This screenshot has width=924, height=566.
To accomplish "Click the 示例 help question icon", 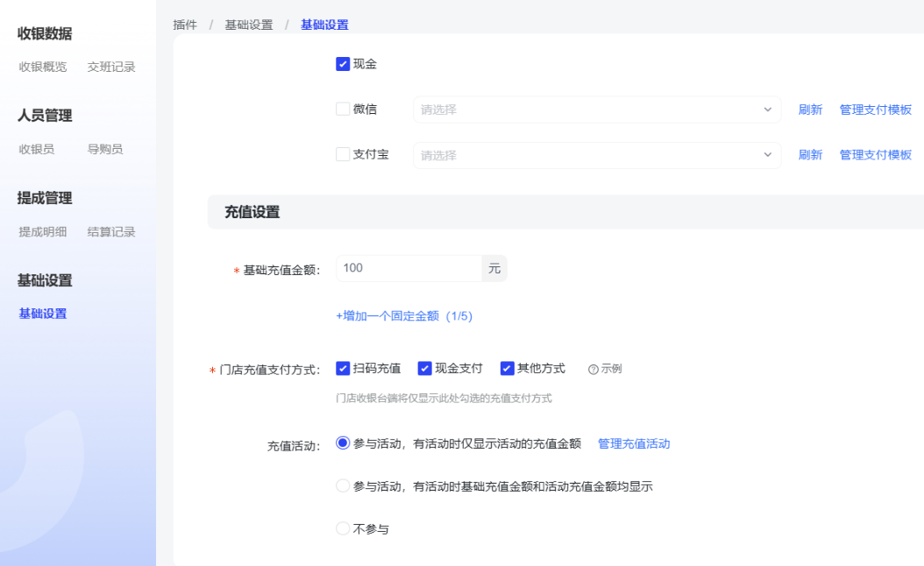I will (x=593, y=369).
